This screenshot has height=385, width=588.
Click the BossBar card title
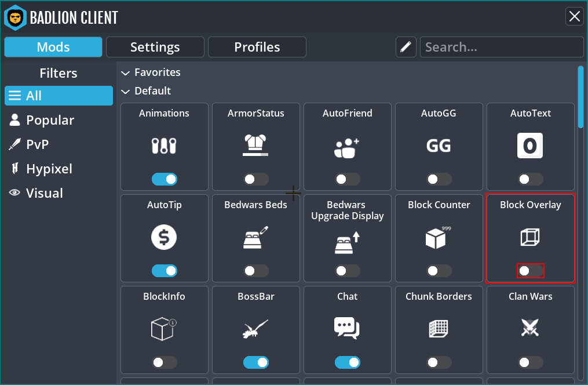[x=255, y=296]
